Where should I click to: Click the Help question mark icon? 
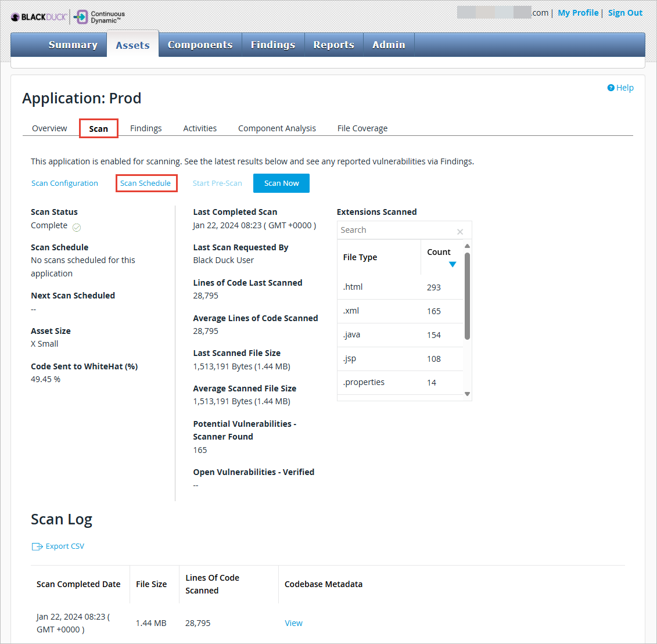611,88
